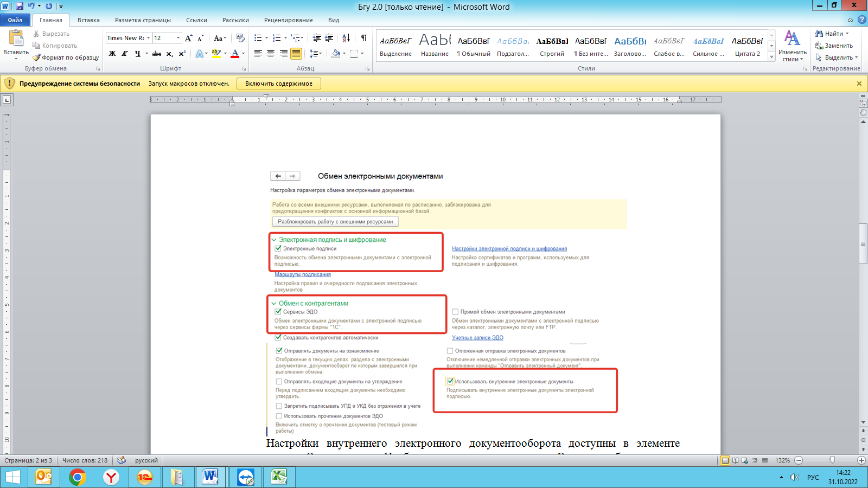Close the security warning bar

(x=859, y=84)
